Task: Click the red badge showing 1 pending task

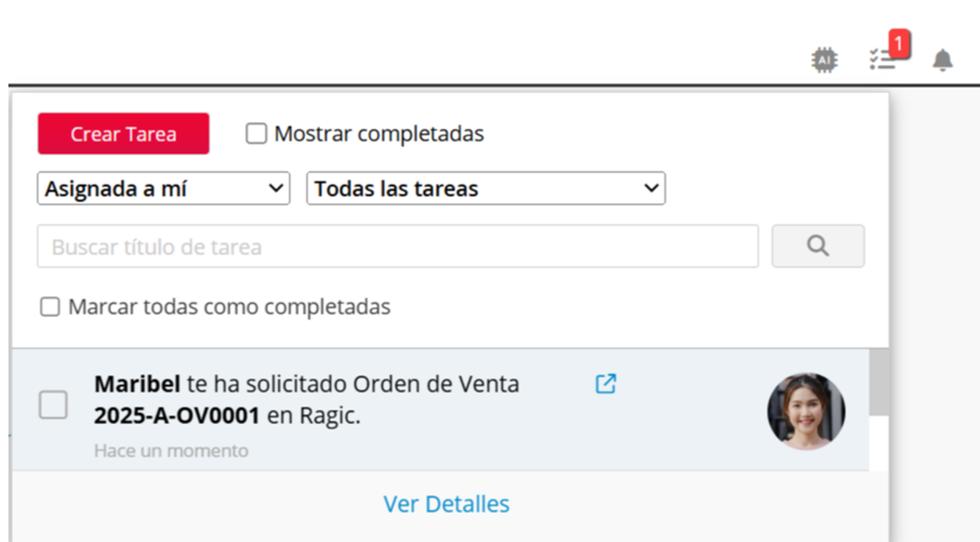Action: click(x=900, y=44)
